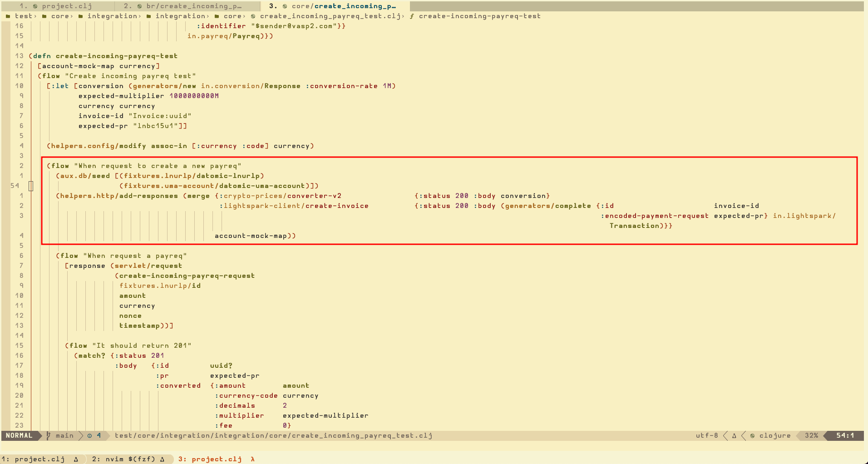Click the 54:1 cursor position indicator
Image resolution: width=868 pixels, height=464 pixels.
(x=845, y=436)
